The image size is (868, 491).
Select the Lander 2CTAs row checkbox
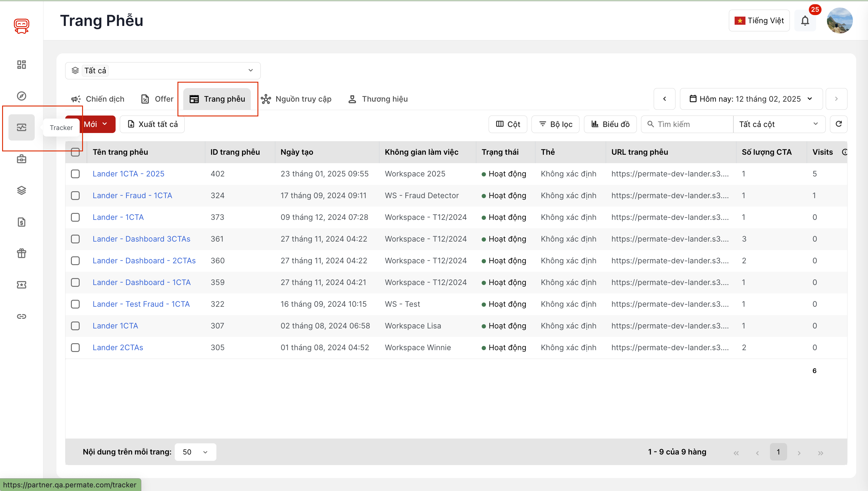75,347
